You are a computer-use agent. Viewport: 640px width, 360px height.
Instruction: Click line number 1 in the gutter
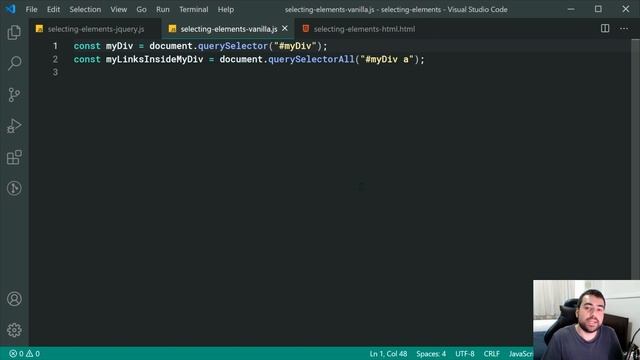point(55,46)
